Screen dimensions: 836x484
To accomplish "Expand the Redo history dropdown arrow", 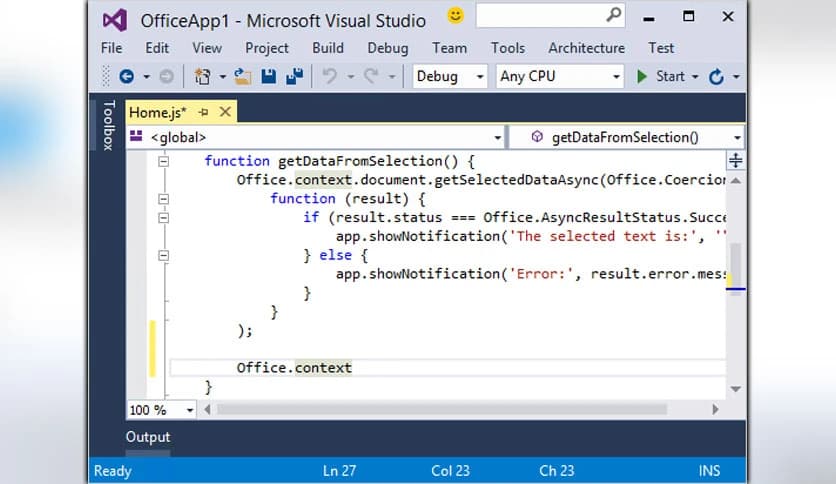I will 392,77.
